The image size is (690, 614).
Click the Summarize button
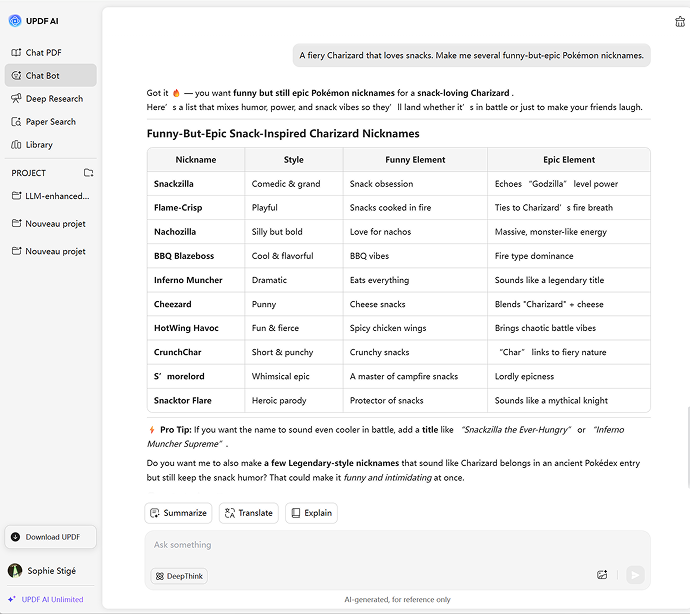(178, 513)
